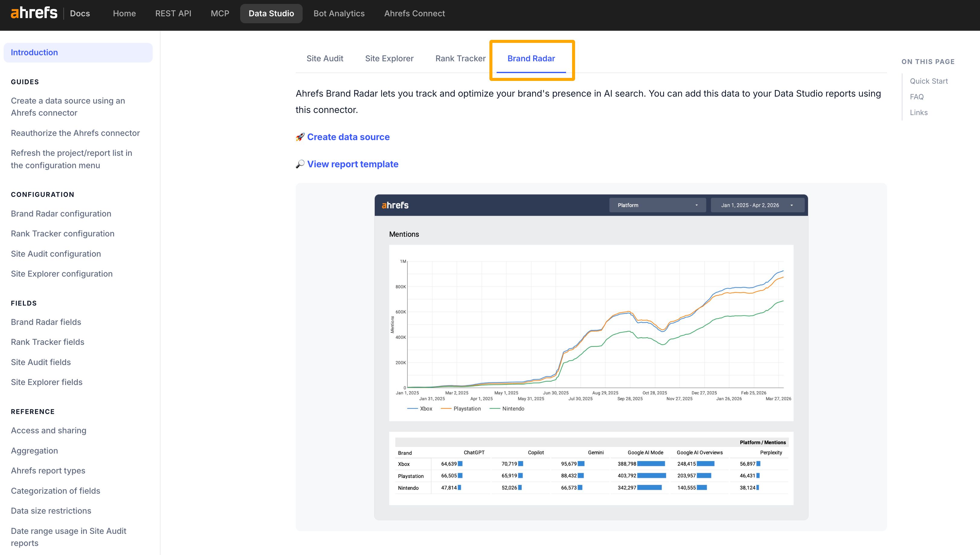Jump to Quick Start section
980x555 pixels.
929,81
